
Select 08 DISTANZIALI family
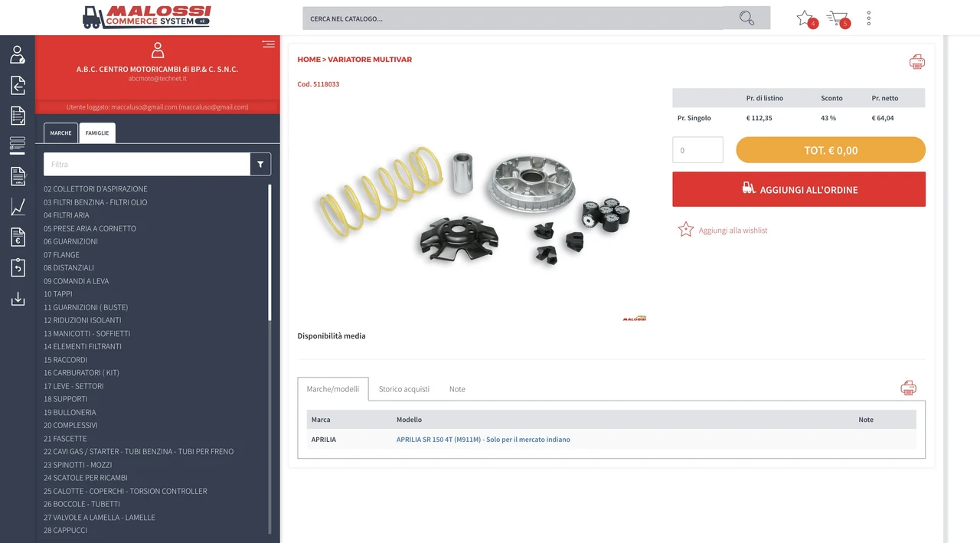[x=69, y=268]
